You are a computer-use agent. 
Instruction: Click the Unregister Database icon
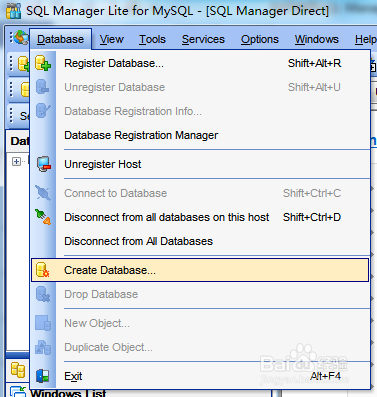(43, 87)
